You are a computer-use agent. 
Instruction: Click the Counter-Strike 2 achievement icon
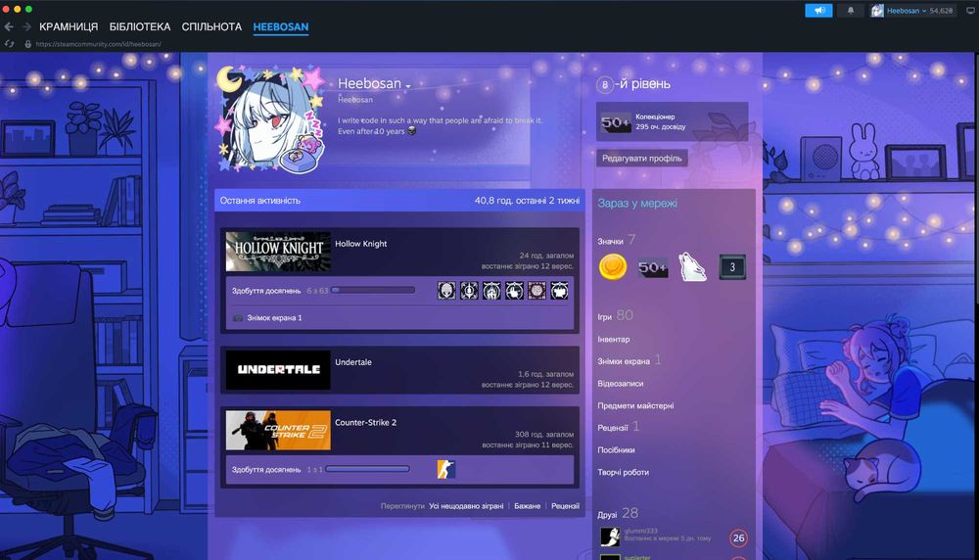445,469
